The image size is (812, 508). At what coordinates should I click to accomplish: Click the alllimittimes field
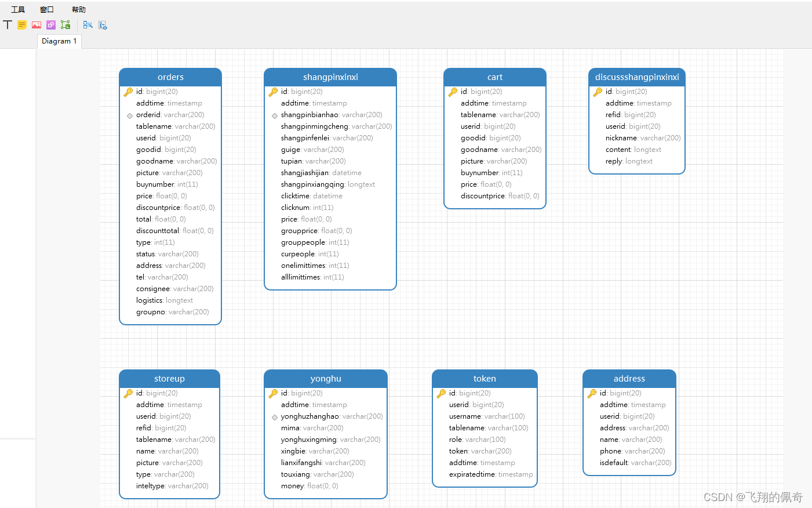[312, 277]
